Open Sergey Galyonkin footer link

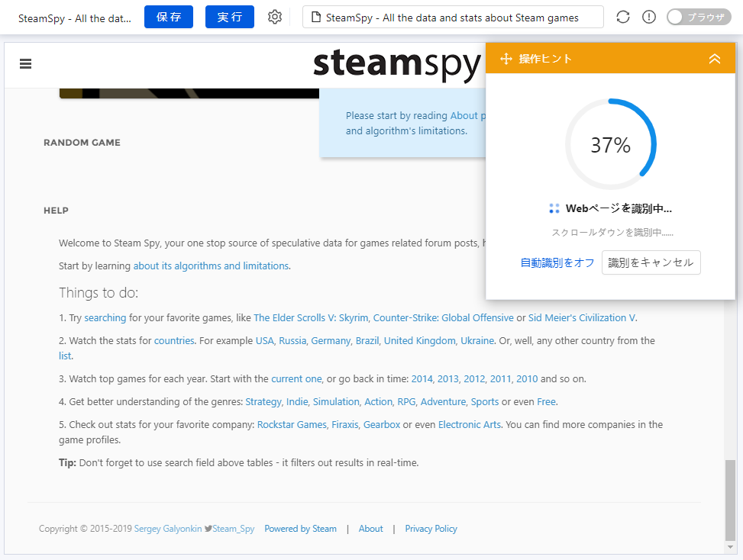click(168, 528)
